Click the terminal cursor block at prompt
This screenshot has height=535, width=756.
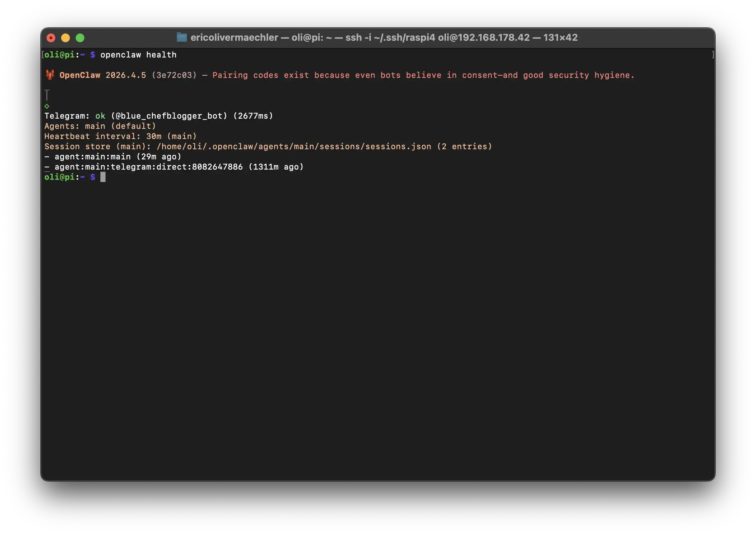pos(103,177)
